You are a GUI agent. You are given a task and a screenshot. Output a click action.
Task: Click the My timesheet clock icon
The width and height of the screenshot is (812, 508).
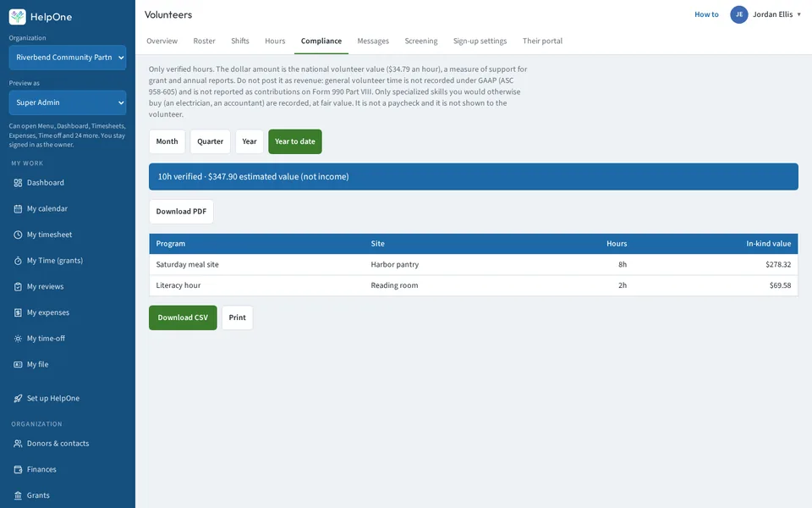(18, 235)
